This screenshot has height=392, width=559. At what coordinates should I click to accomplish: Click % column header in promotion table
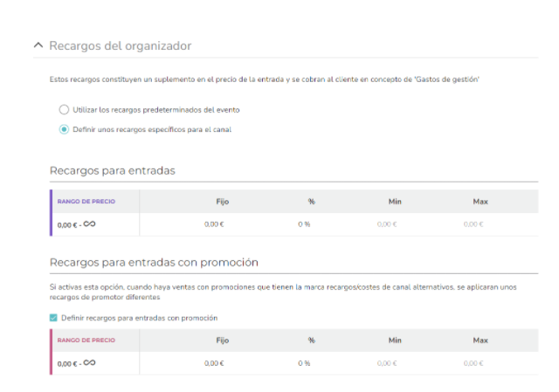tap(312, 340)
